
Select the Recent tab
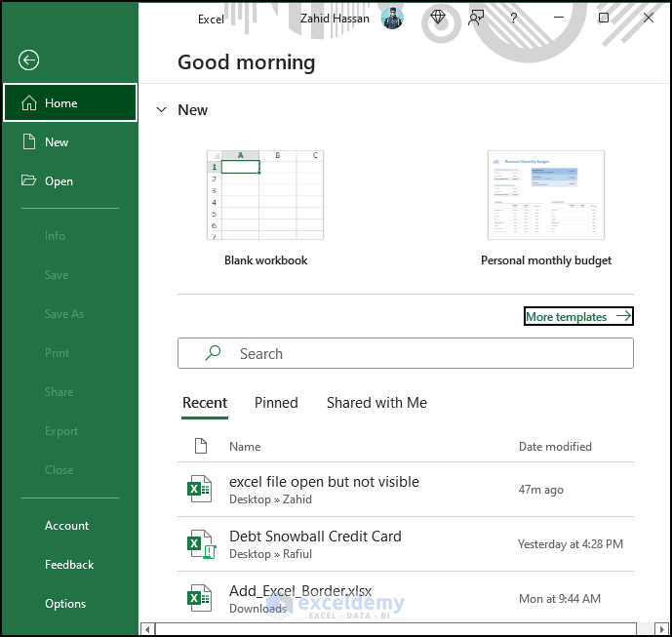pyautogui.click(x=205, y=403)
